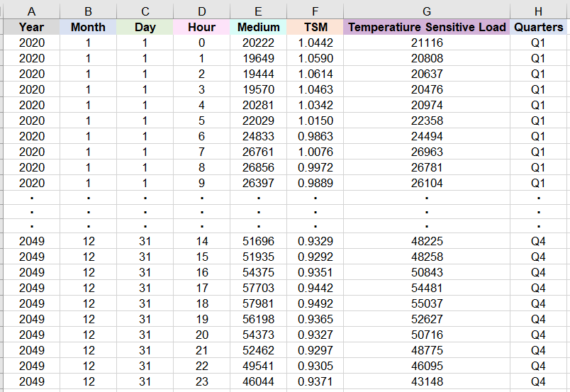The height and width of the screenshot is (392, 570).
Task: Select the TSM header cell
Action: coord(315,27)
